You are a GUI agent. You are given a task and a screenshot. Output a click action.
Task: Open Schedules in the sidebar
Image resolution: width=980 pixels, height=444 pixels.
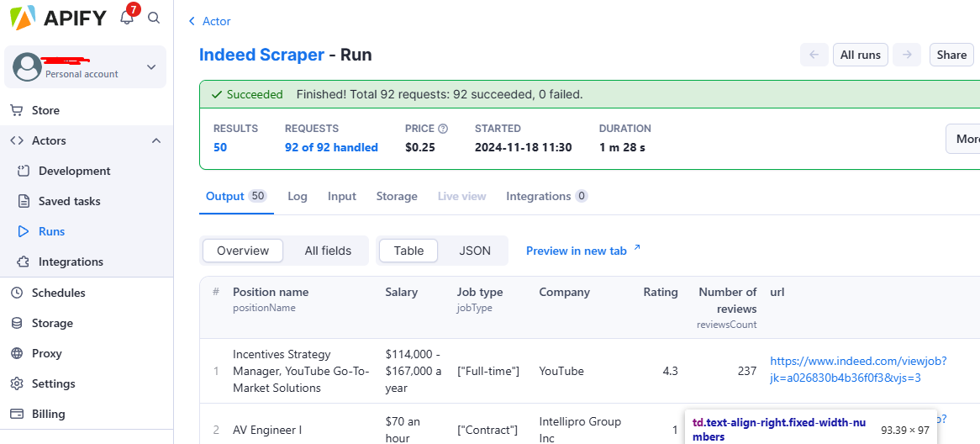click(x=59, y=293)
